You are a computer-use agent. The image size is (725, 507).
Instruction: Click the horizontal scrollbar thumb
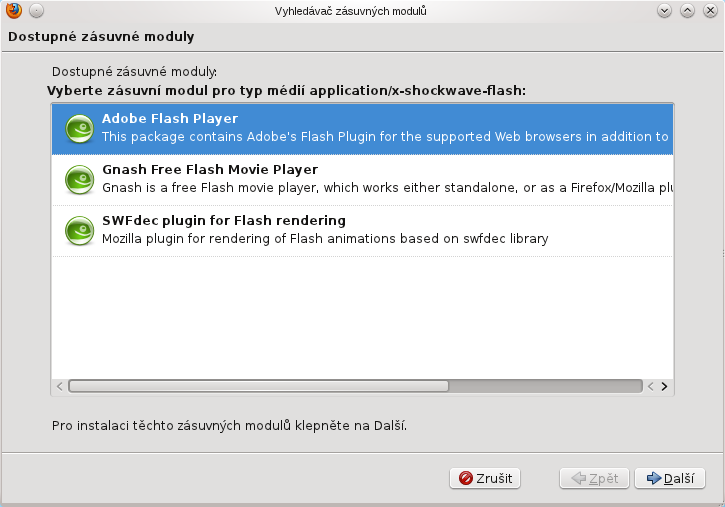coord(258,385)
